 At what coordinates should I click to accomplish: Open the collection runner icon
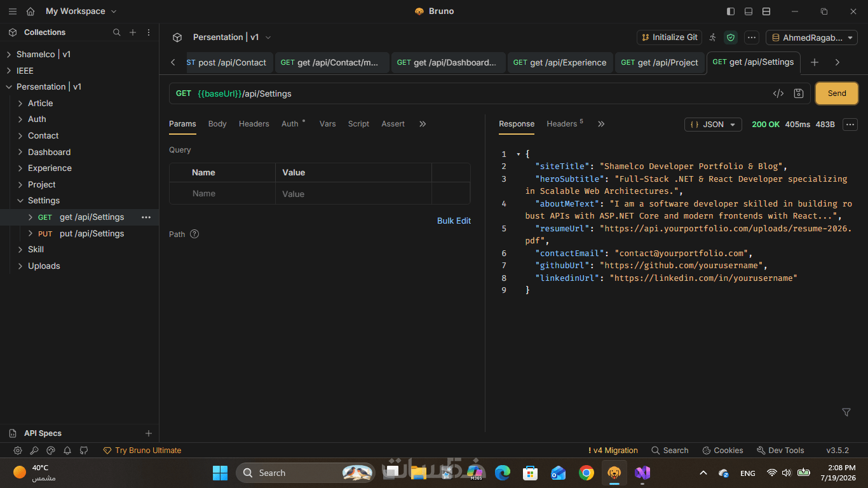click(x=713, y=37)
